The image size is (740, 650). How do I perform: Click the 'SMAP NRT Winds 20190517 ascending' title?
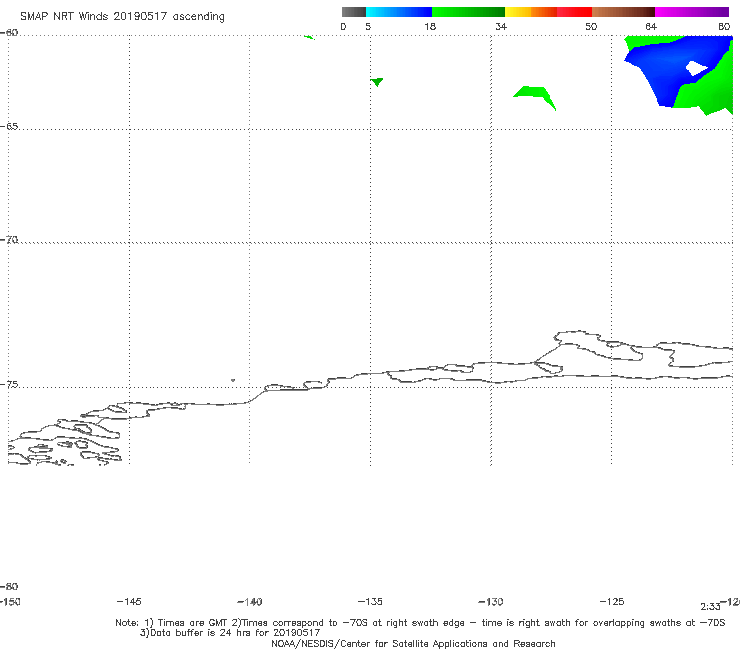point(122,17)
